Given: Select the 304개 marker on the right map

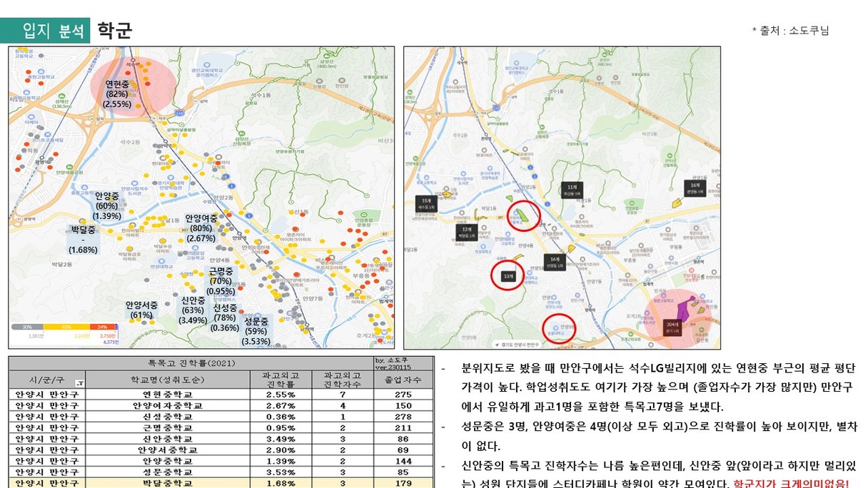Looking at the screenshot, I should tap(672, 327).
